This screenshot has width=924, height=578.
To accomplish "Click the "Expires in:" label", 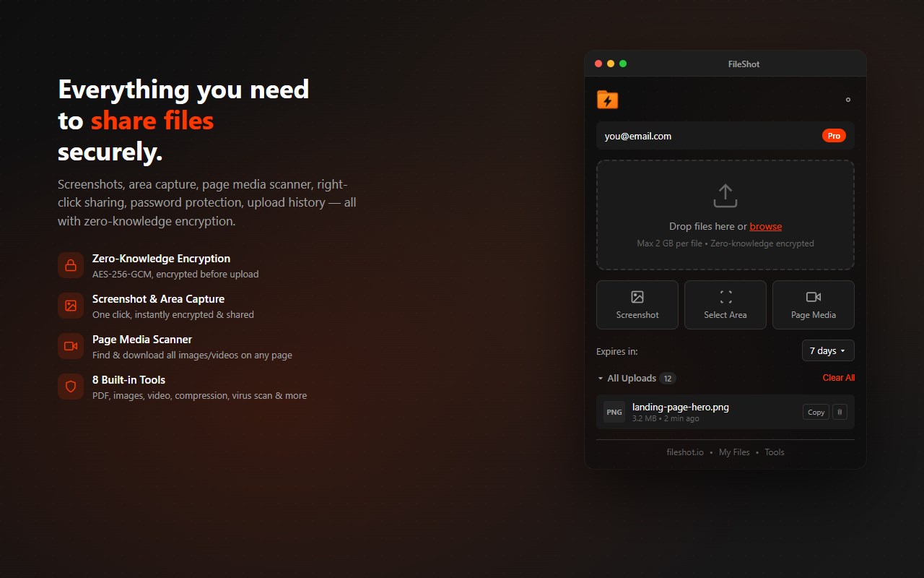I will point(617,351).
